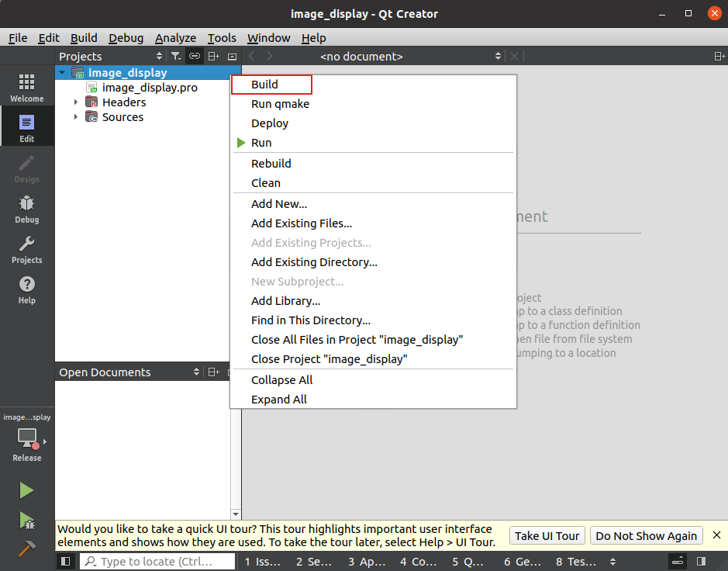
Task: Click the filter tree funnel icon
Action: pyautogui.click(x=175, y=56)
